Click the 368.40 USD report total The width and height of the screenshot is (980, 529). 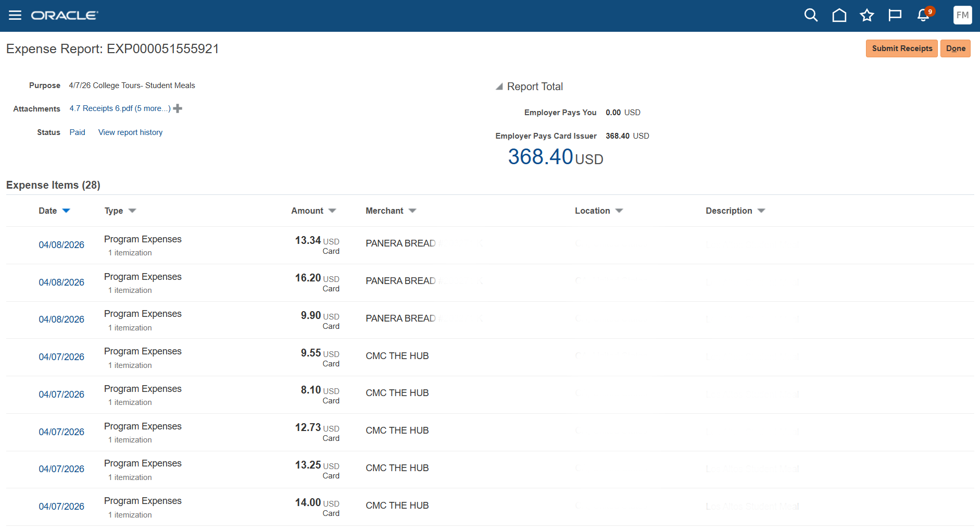(556, 157)
